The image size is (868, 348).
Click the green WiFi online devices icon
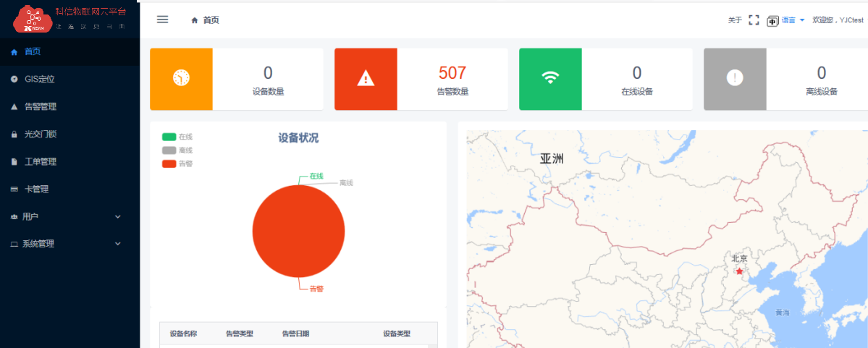point(550,78)
